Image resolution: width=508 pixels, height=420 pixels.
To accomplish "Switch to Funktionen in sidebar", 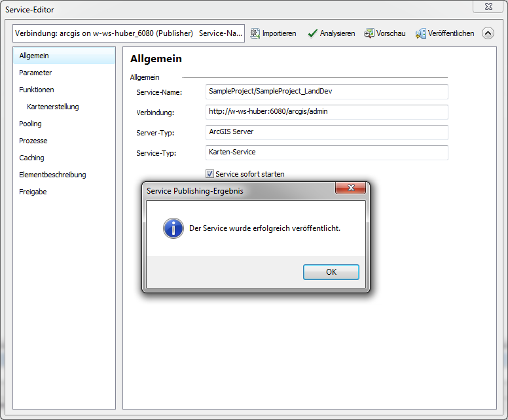I will point(37,90).
